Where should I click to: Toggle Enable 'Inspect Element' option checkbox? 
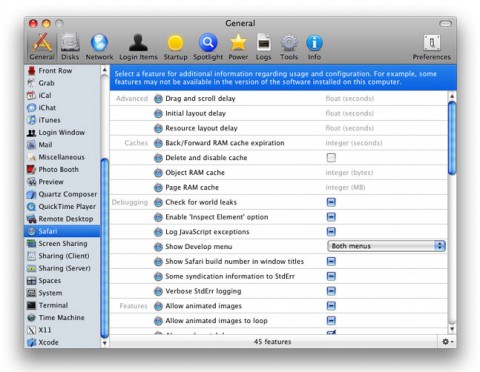pyautogui.click(x=331, y=217)
